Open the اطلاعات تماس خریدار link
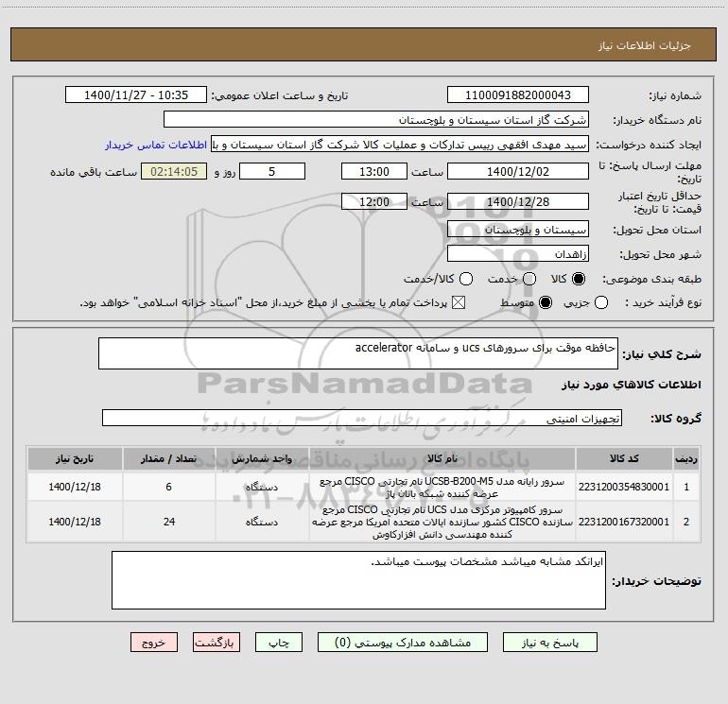This screenshot has height=704, width=728. click(156, 145)
